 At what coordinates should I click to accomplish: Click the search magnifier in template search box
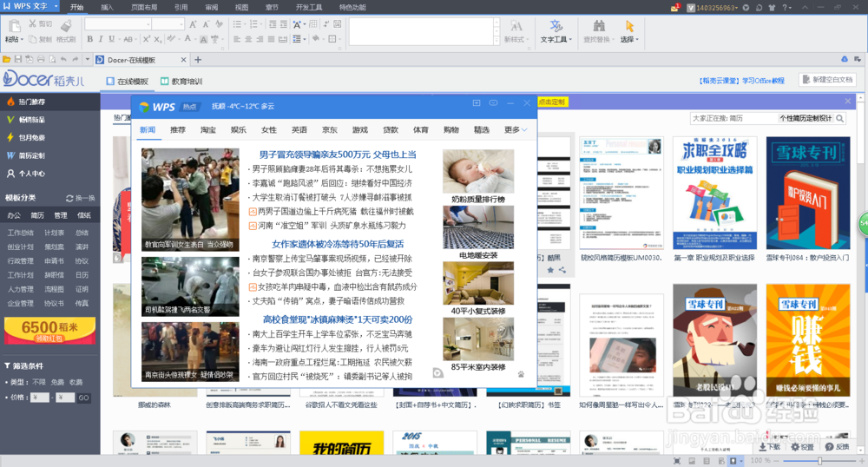pos(839,118)
